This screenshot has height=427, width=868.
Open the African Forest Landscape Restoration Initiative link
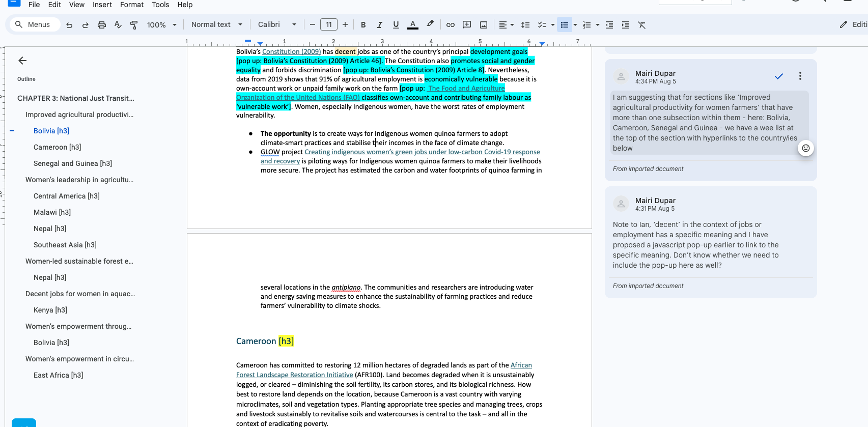tap(294, 375)
